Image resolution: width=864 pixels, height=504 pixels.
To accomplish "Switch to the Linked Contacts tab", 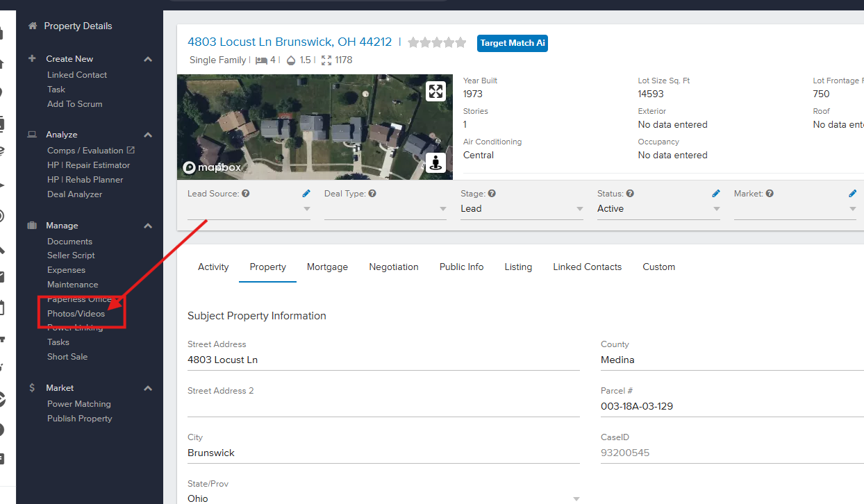I will point(587,267).
